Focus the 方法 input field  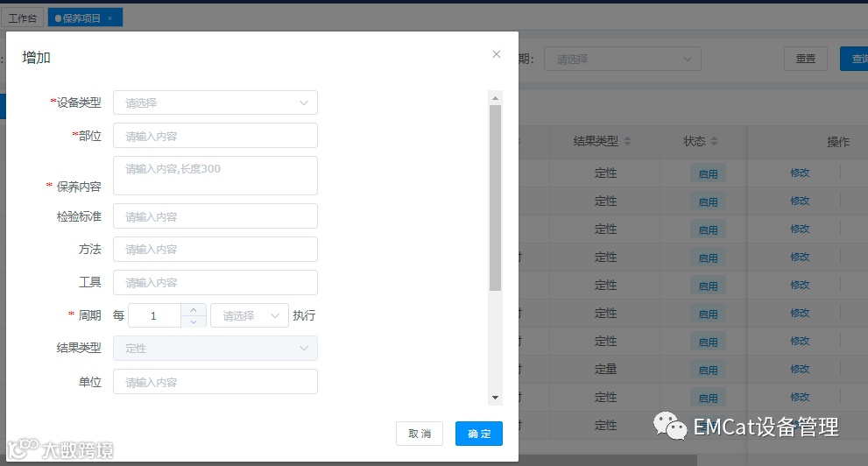[x=215, y=249]
